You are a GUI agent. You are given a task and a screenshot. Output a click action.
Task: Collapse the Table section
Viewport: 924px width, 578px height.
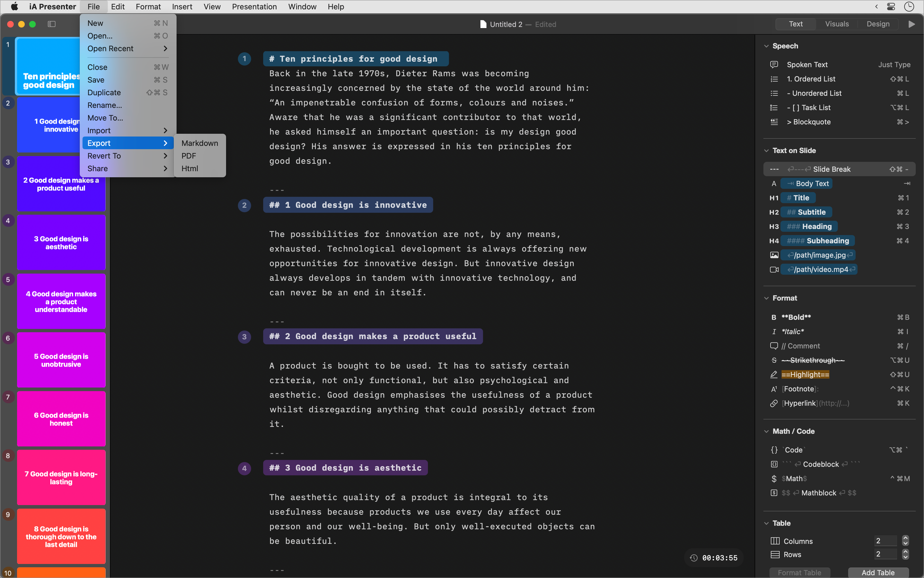point(766,523)
